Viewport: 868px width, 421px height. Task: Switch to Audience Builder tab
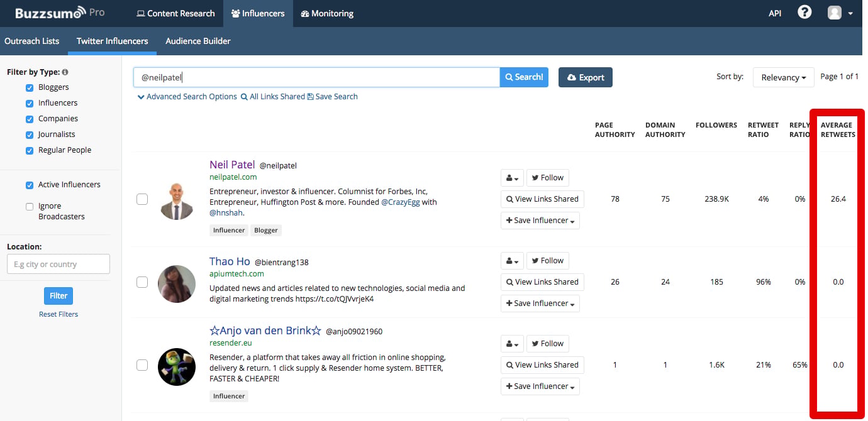point(198,41)
